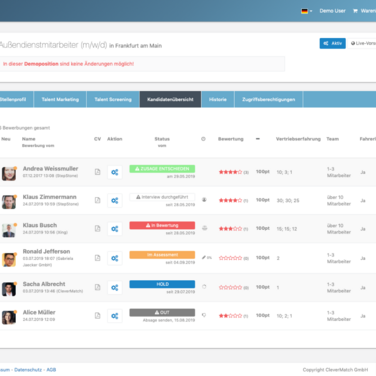Click Interview durchgeführt status badge

point(162,197)
